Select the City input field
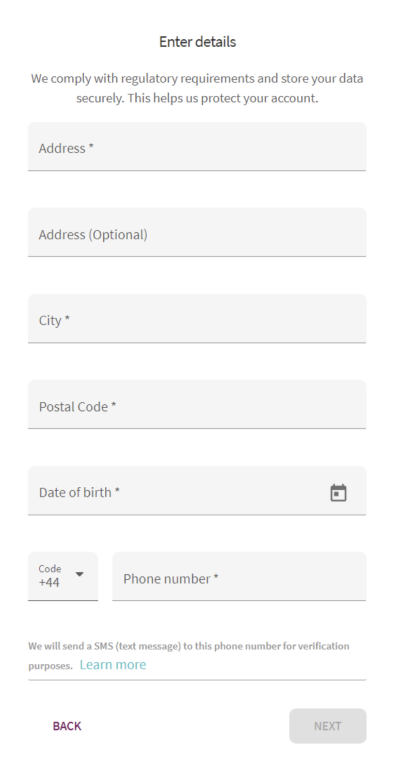The height and width of the screenshot is (764, 396). point(197,319)
